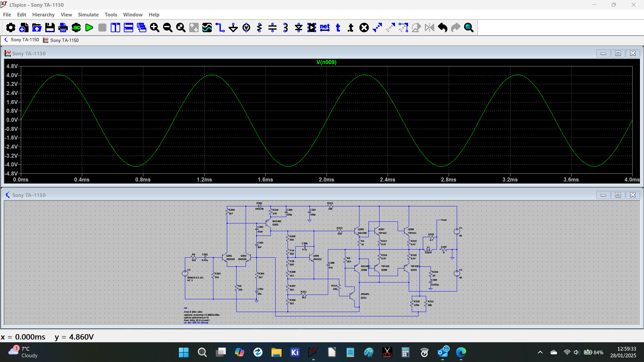
Task: Open the Edit menu
Action: [x=21, y=15]
